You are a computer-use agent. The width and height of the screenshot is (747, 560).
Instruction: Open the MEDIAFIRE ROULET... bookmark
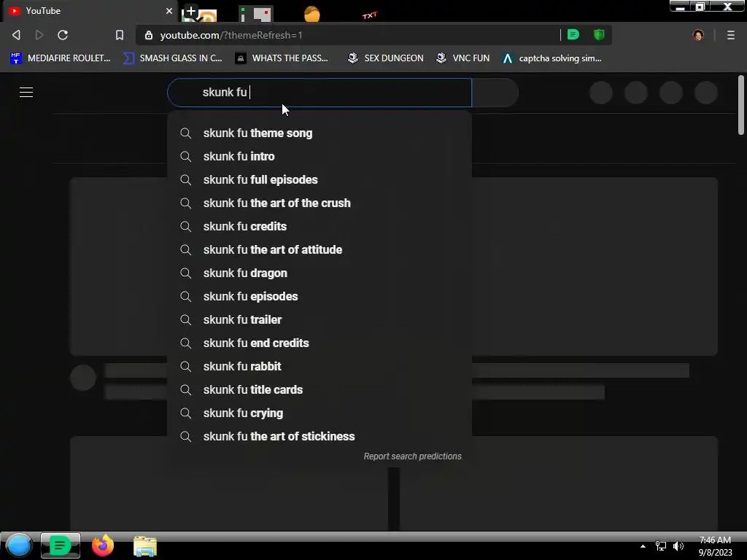click(x=61, y=58)
